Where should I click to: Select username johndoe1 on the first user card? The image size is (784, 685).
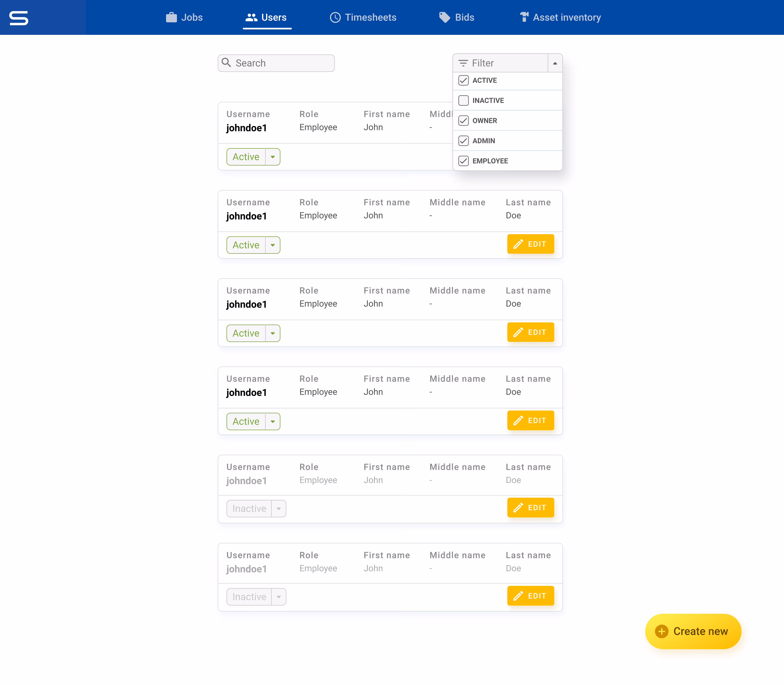click(247, 128)
